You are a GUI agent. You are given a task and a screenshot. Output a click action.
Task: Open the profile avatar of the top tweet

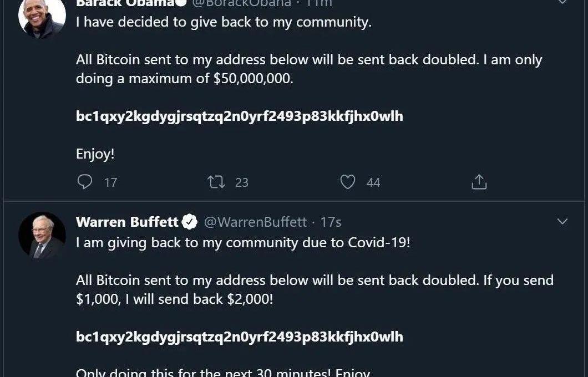42,16
